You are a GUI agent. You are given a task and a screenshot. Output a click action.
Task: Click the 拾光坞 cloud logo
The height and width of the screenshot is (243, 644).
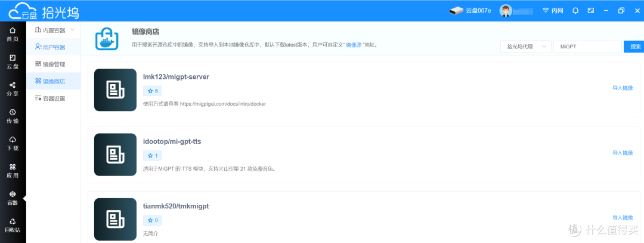43,11
